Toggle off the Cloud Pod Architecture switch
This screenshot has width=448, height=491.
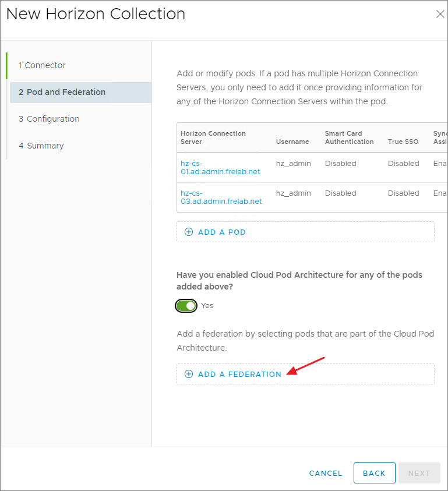(186, 306)
